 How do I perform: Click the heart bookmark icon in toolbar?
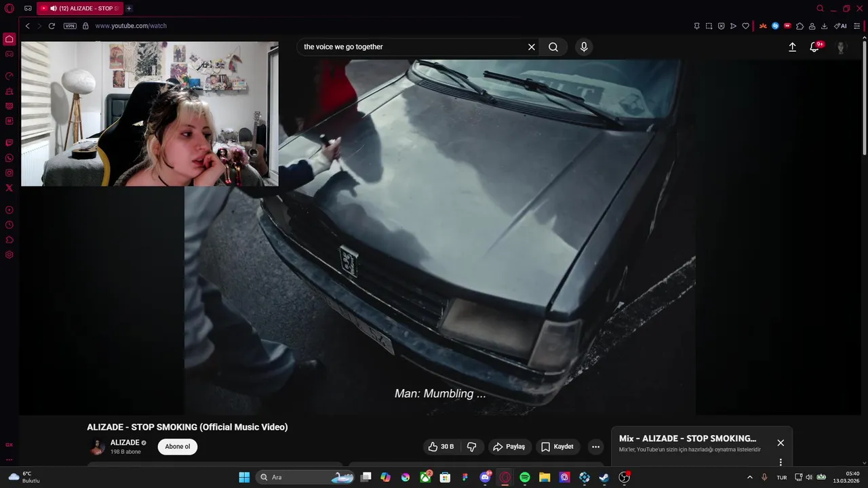(745, 26)
